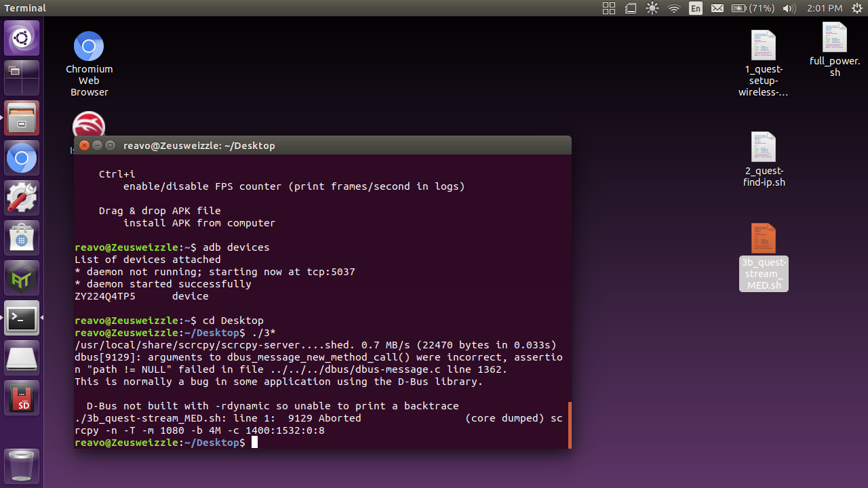
Task: Open System Settings from the launcher
Action: pyautogui.click(x=21, y=197)
